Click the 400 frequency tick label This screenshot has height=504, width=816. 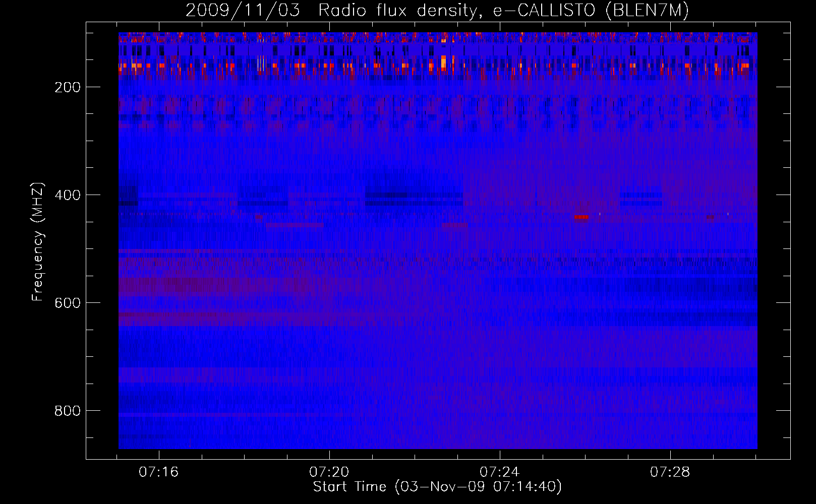coord(68,195)
